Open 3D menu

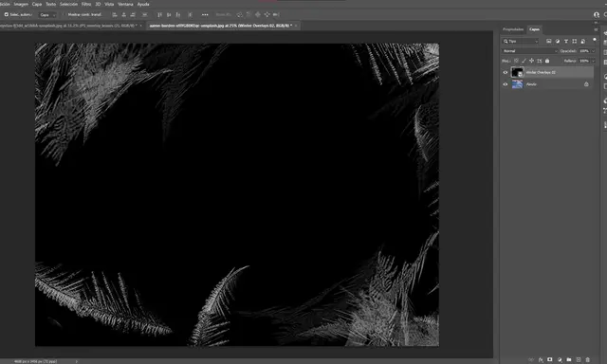pyautogui.click(x=98, y=4)
